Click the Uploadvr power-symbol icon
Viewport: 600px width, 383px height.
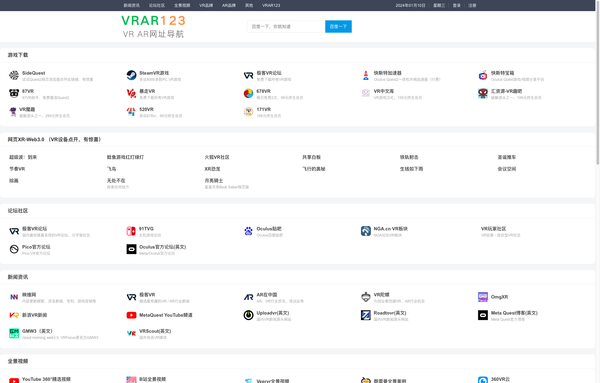[248, 315]
